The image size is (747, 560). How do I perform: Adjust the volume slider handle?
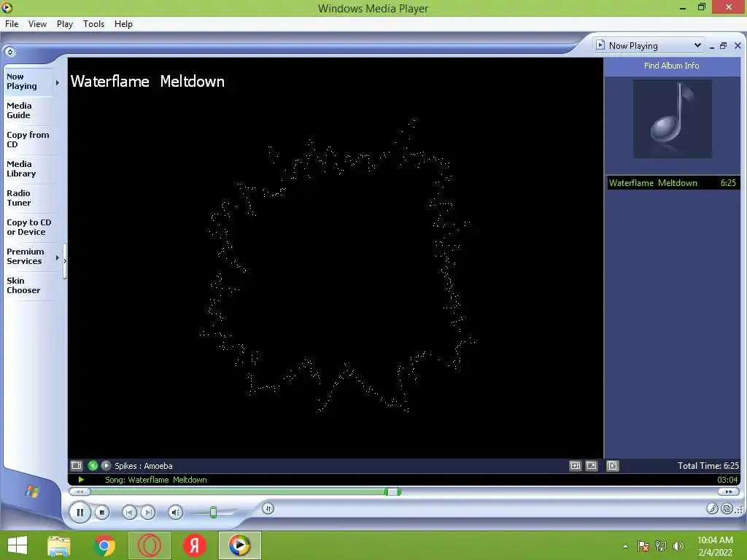(214, 513)
